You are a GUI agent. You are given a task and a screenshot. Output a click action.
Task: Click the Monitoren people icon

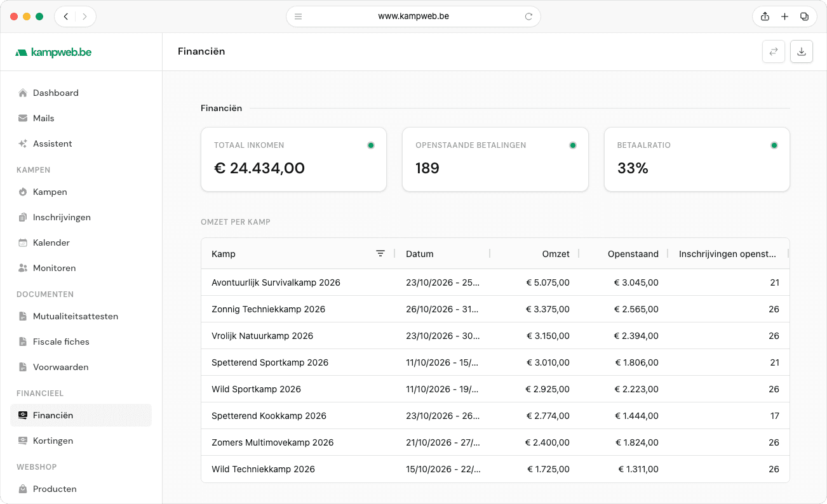click(23, 268)
